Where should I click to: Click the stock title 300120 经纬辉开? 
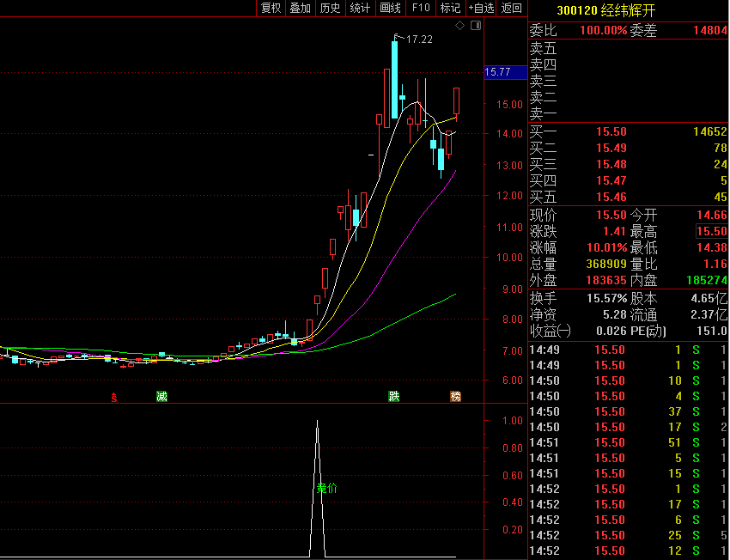[x=606, y=10]
